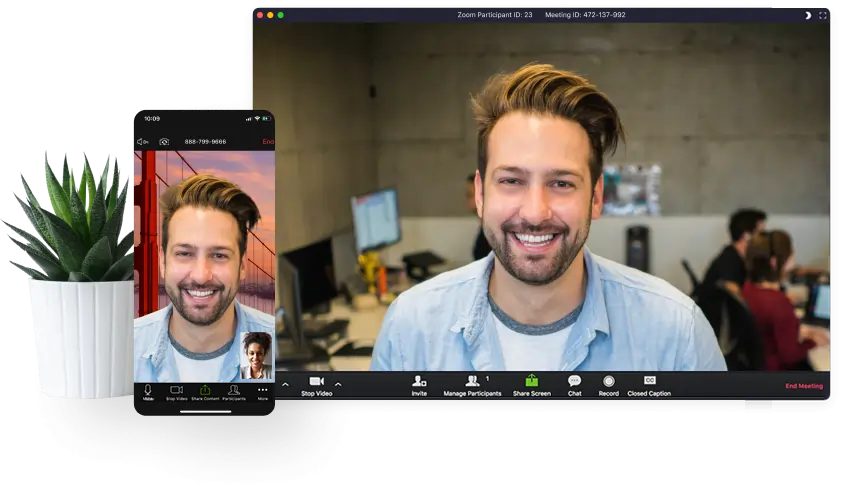Tap Participants on the phone

[234, 392]
